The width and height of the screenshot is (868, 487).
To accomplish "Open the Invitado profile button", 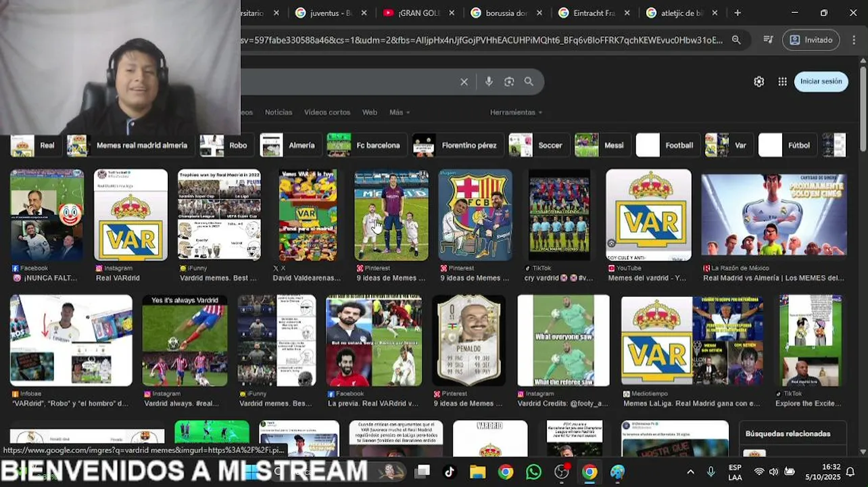I will [x=811, y=40].
